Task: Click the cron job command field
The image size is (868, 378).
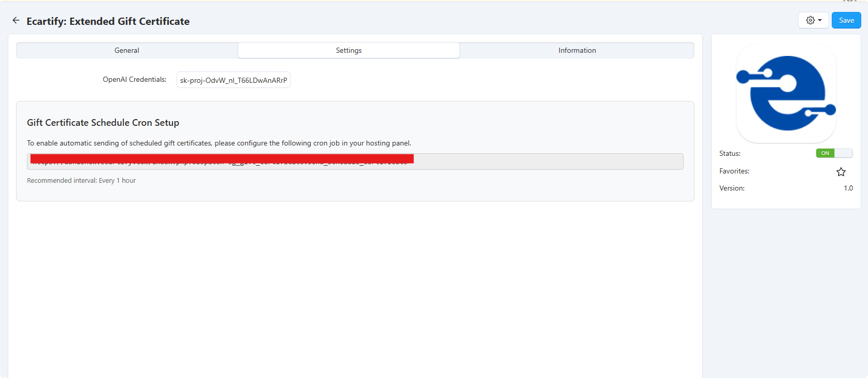Action: click(x=544, y=162)
